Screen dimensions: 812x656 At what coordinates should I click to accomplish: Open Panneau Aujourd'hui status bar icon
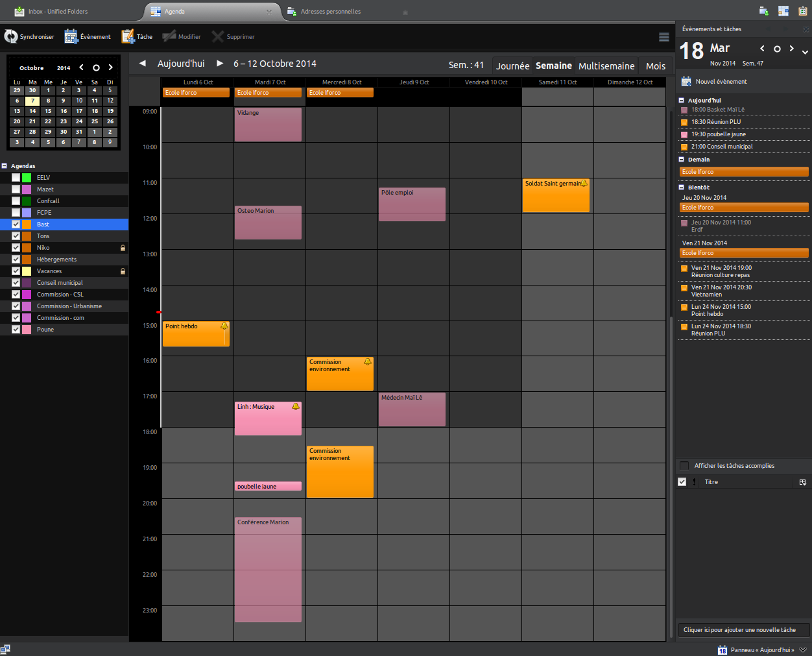(x=722, y=650)
